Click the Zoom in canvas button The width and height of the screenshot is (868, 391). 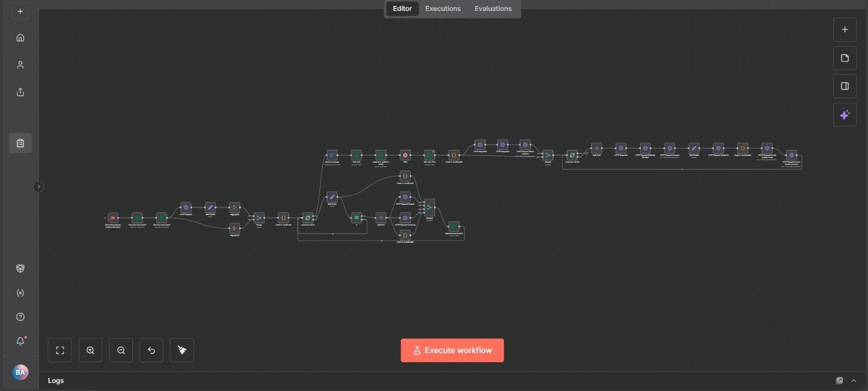coord(91,350)
